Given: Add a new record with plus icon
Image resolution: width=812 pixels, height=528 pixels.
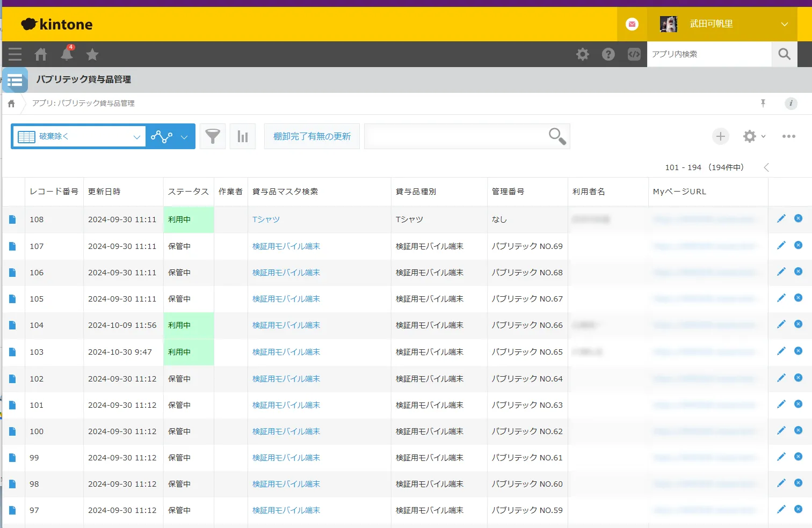Looking at the screenshot, I should (x=720, y=136).
